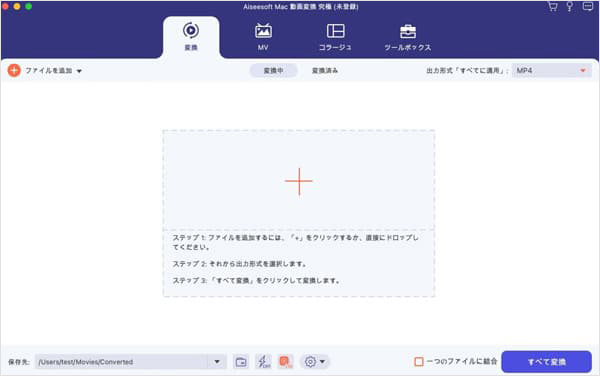Open the gear settings menu
The width and height of the screenshot is (600, 376).
coord(315,362)
